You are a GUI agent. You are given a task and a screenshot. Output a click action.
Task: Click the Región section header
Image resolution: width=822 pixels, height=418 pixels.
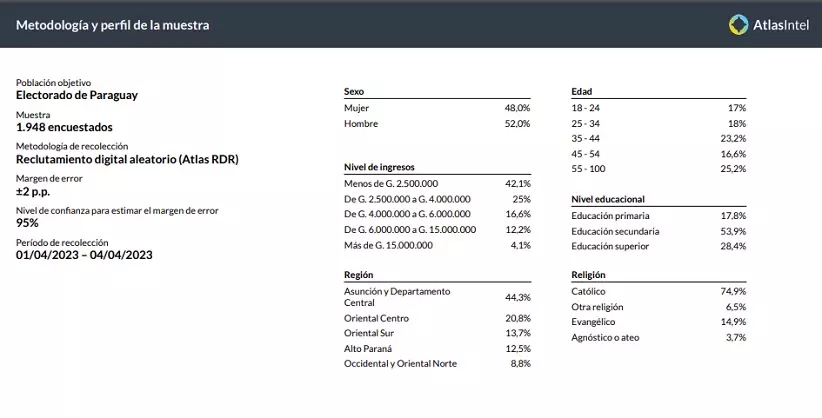point(359,274)
